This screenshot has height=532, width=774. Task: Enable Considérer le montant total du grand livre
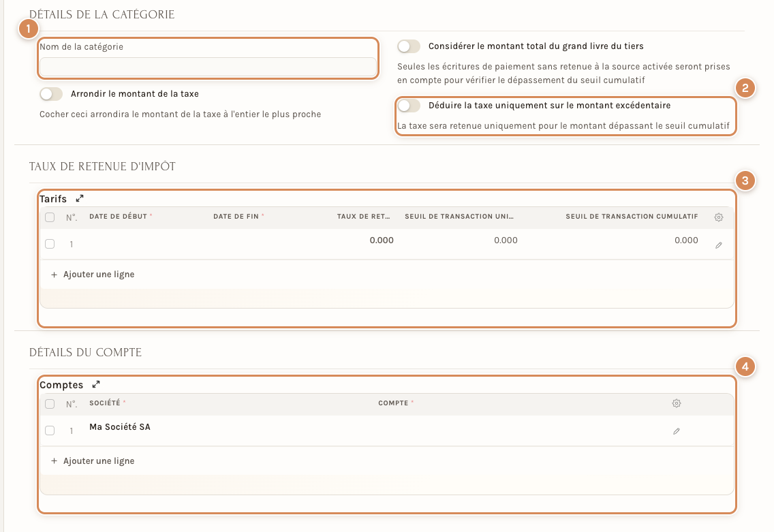point(409,46)
